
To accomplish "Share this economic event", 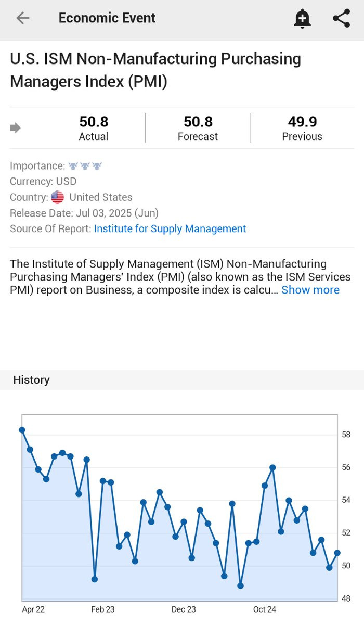I will (341, 19).
